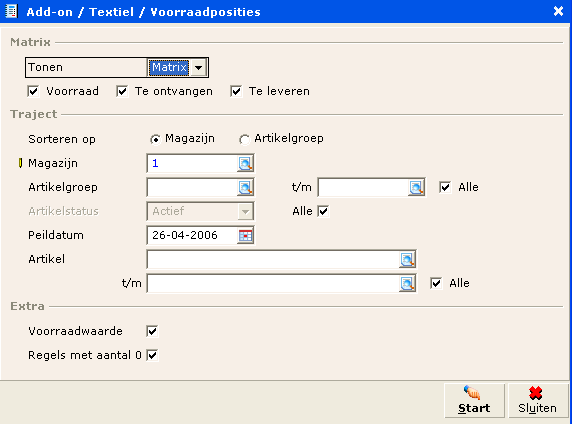Screen dimensions: 572x424
Task: Open lookup icon in Artikel field
Action: 407,259
